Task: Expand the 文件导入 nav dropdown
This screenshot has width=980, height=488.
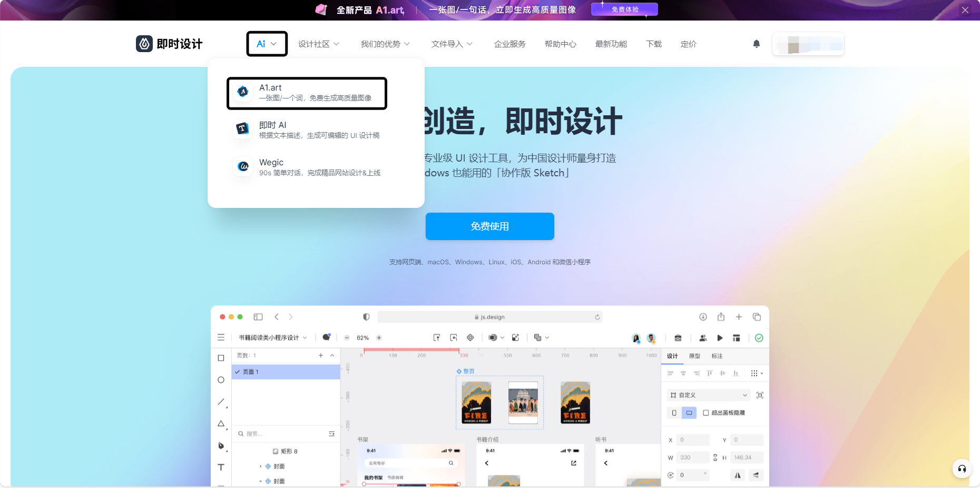Action: (x=452, y=44)
